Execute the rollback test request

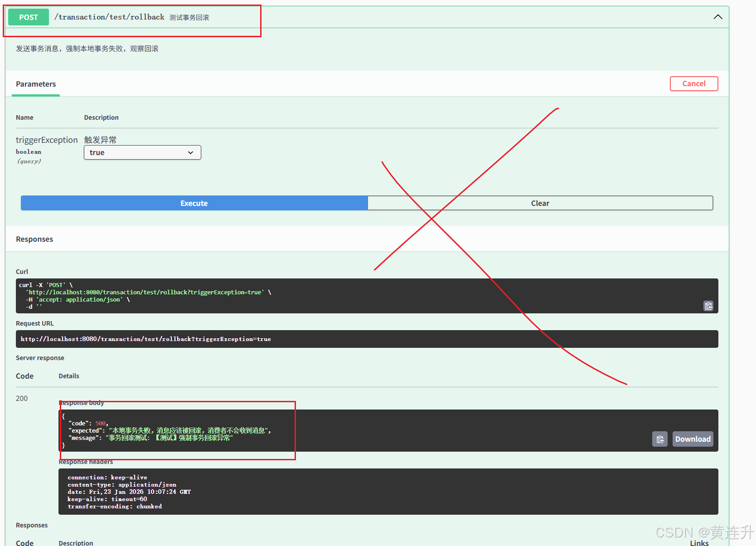[x=194, y=203]
